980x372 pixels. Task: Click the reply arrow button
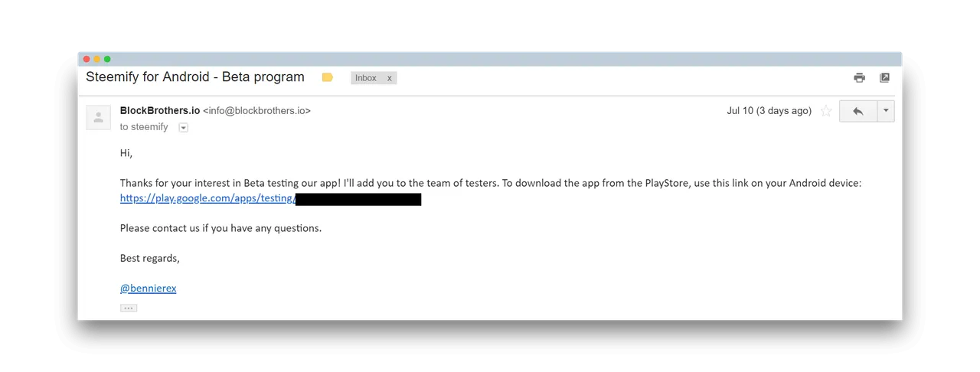(x=857, y=111)
